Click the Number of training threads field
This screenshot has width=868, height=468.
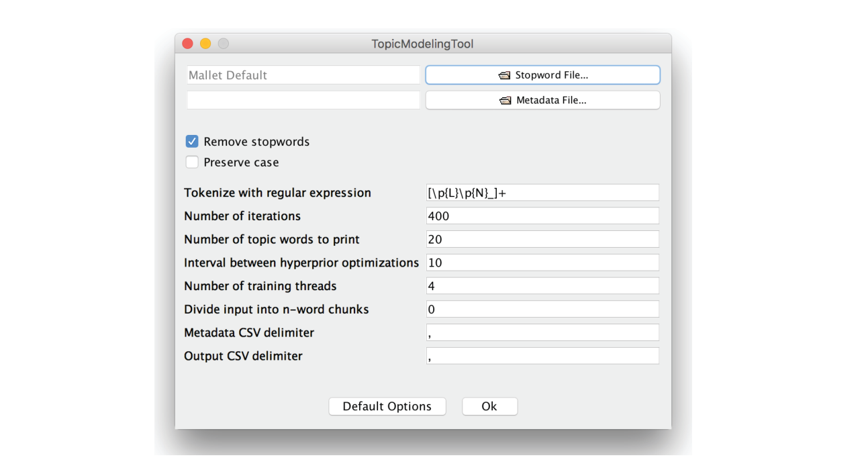[542, 286]
